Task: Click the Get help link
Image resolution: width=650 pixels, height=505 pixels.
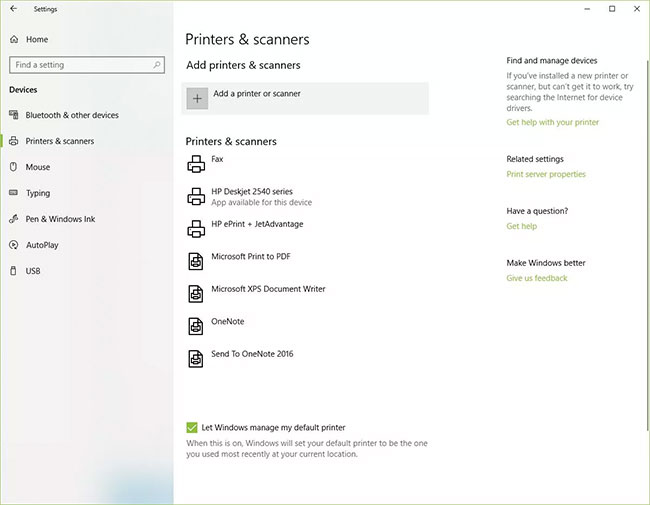Action: tap(521, 226)
